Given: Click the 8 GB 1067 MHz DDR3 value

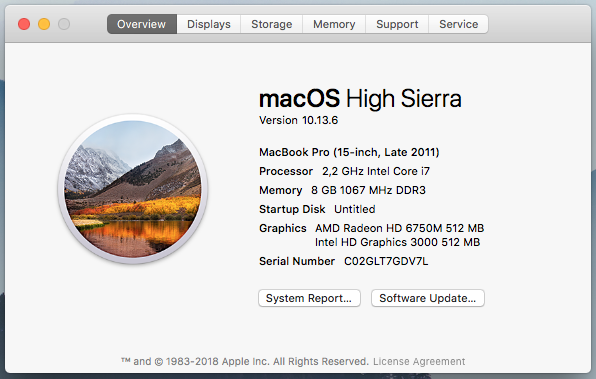Looking at the screenshot, I should coord(368,190).
